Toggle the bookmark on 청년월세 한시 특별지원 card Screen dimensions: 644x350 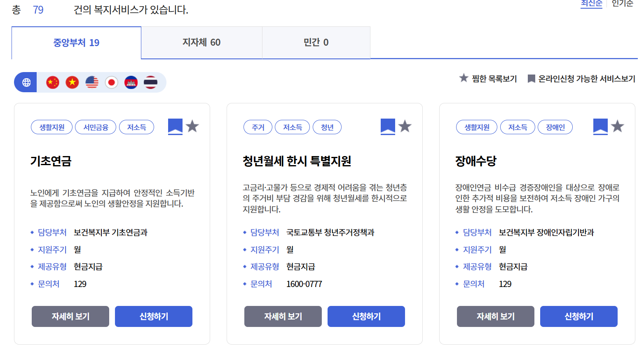pyautogui.click(x=387, y=126)
